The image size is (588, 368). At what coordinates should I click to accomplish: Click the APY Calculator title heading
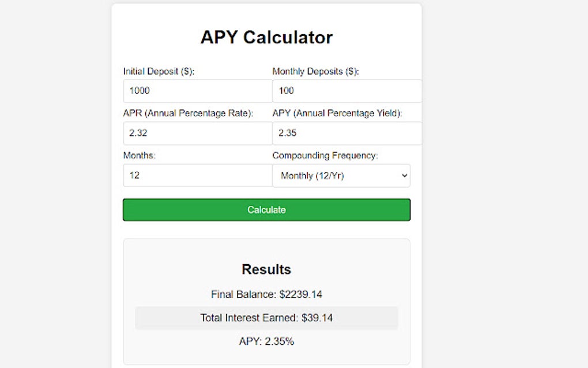coord(266,37)
